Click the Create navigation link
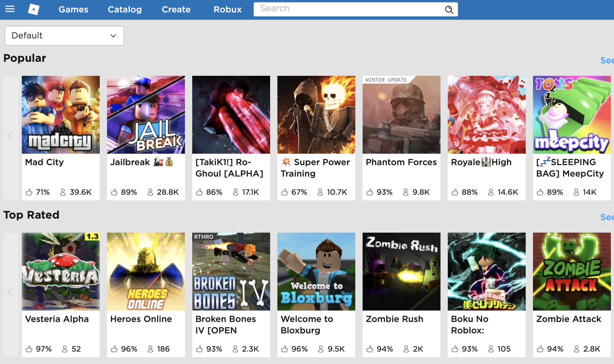The image size is (614, 364). click(176, 10)
